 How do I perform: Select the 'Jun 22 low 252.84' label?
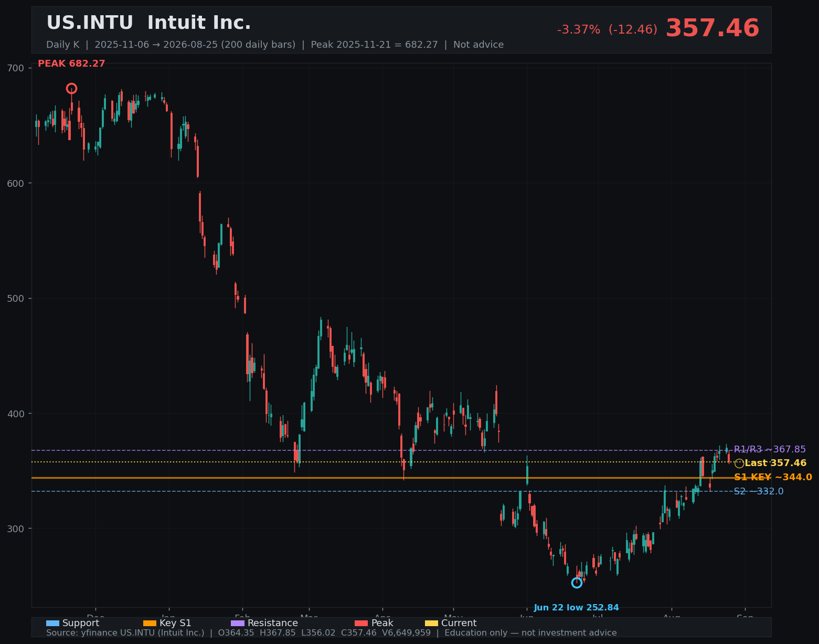pyautogui.click(x=576, y=608)
